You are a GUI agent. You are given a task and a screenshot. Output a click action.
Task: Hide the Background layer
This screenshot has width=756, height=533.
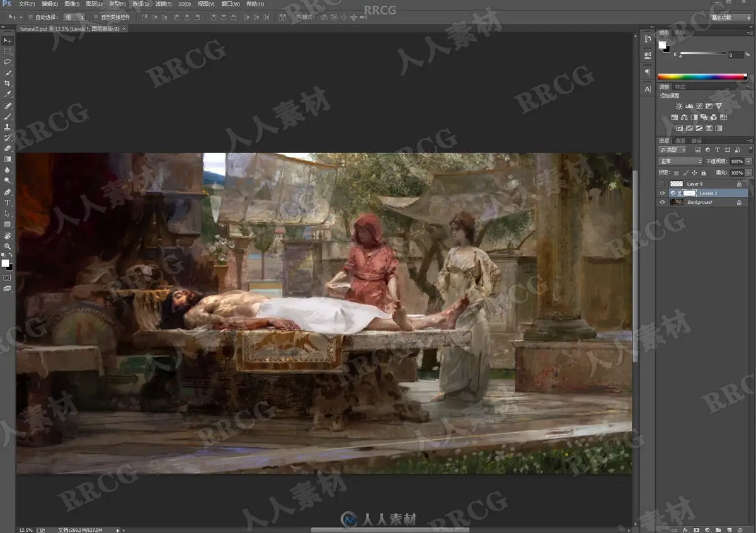tap(662, 202)
